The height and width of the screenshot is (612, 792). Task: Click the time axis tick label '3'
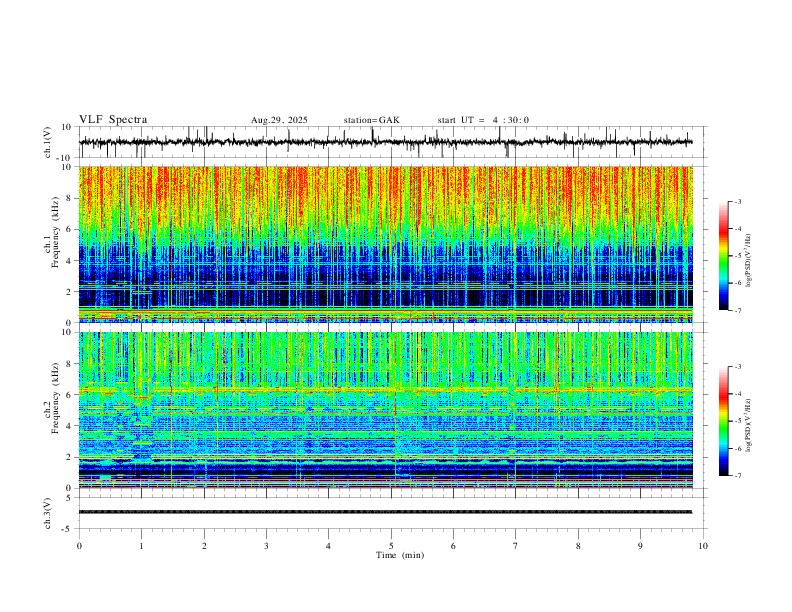(266, 546)
